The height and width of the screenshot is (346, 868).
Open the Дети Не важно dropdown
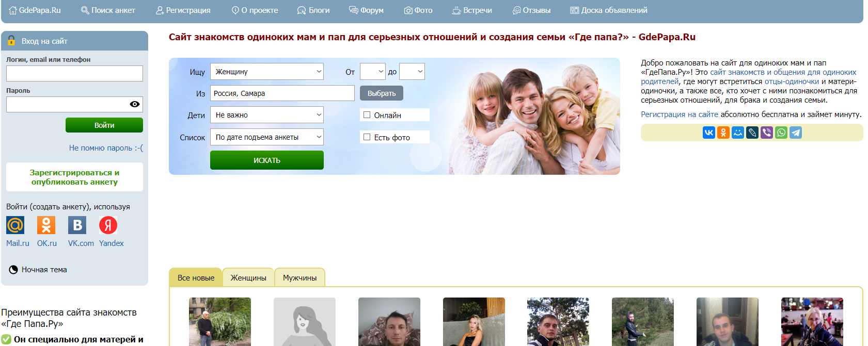pyautogui.click(x=267, y=114)
